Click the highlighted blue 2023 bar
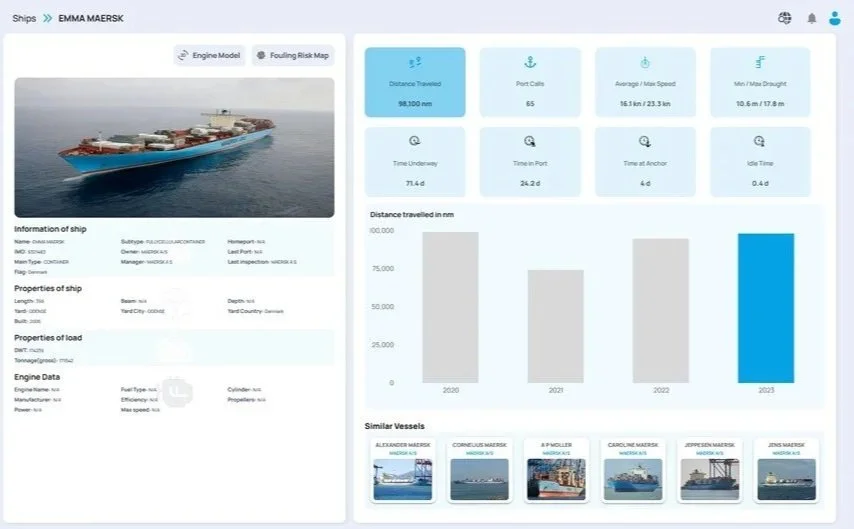This screenshot has width=854, height=529. (766, 308)
